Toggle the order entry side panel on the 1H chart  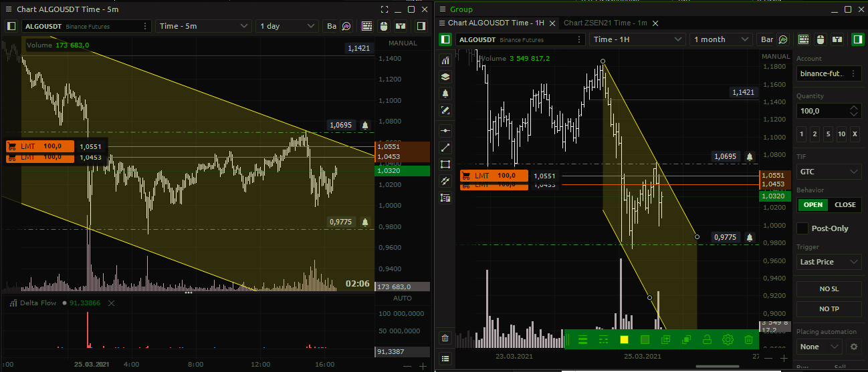pos(857,39)
